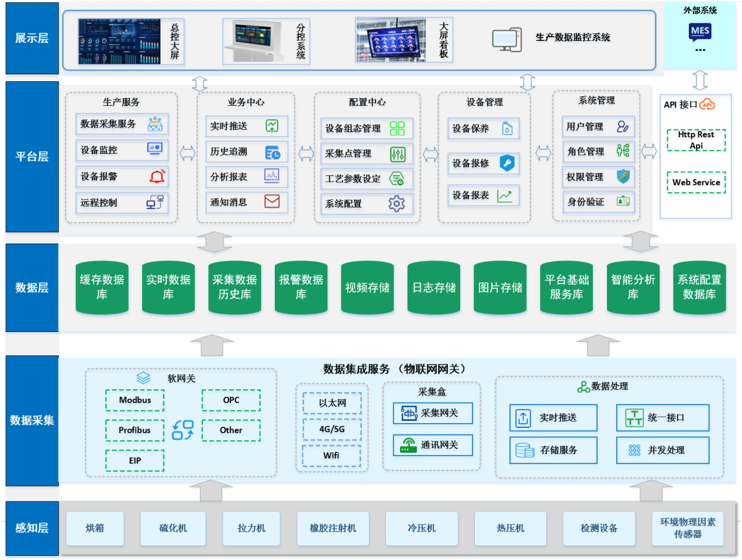Open the 大屏看板 display thumbnail
Viewport: 742px width, 560px height.
pyautogui.click(x=392, y=40)
